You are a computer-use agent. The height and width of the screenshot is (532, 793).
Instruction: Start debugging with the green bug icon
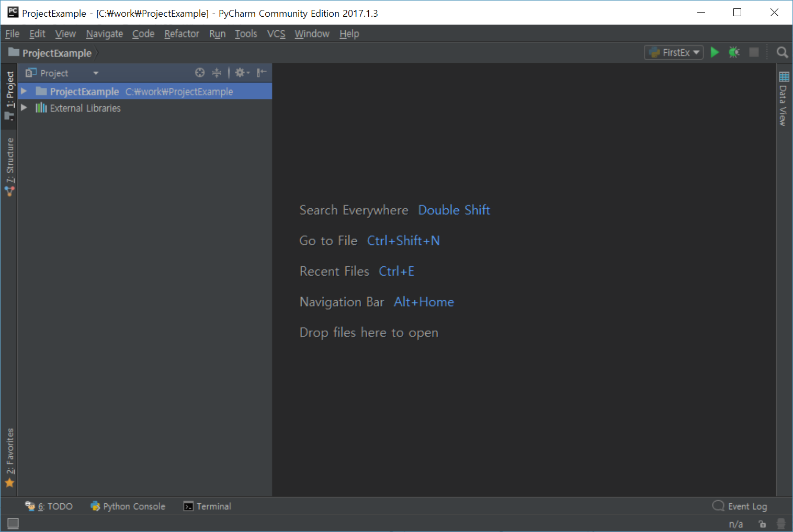click(x=734, y=52)
